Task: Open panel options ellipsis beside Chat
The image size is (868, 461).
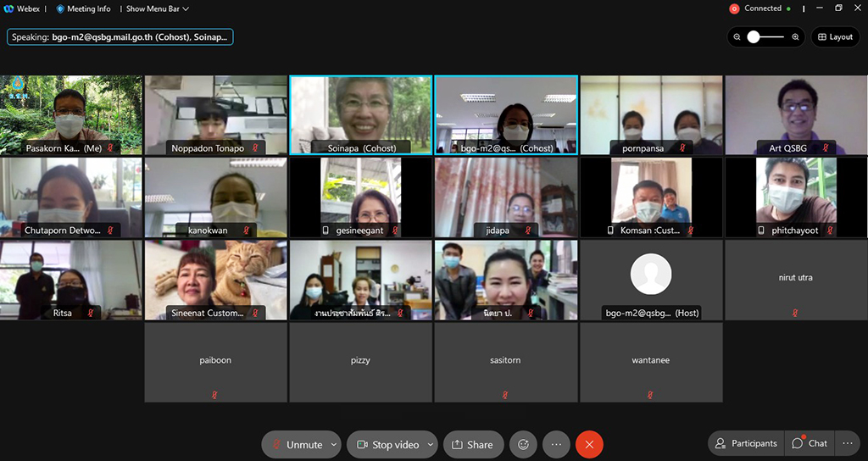Action: click(x=847, y=443)
